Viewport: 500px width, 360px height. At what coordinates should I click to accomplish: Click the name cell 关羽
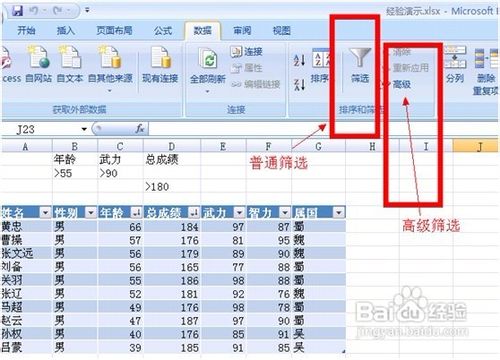point(27,280)
